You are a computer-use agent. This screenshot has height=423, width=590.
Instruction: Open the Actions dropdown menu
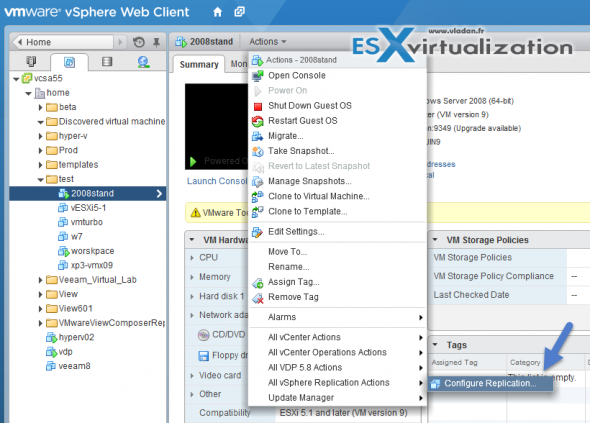(x=268, y=41)
